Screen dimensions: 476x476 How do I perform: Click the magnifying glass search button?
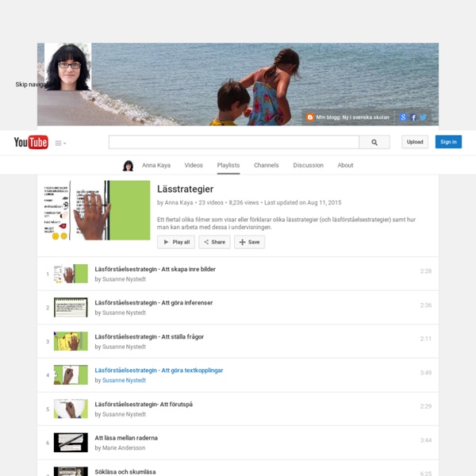point(374,142)
